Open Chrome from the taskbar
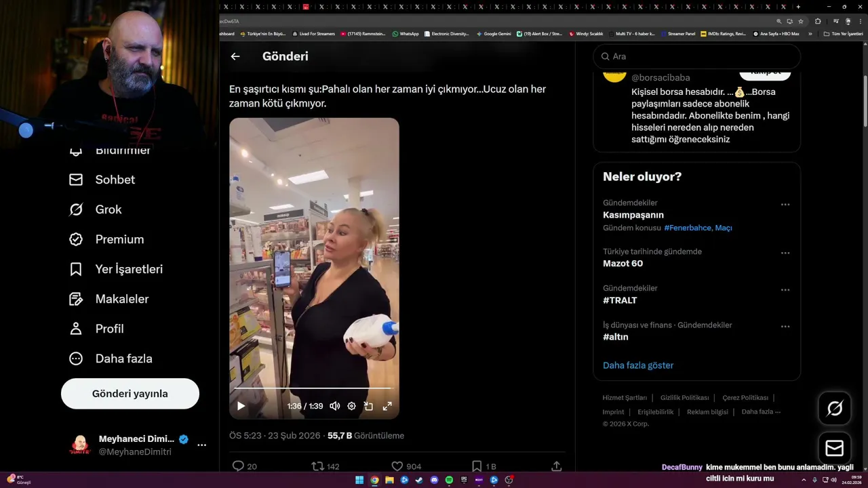The width and height of the screenshot is (868, 488). coord(374,480)
